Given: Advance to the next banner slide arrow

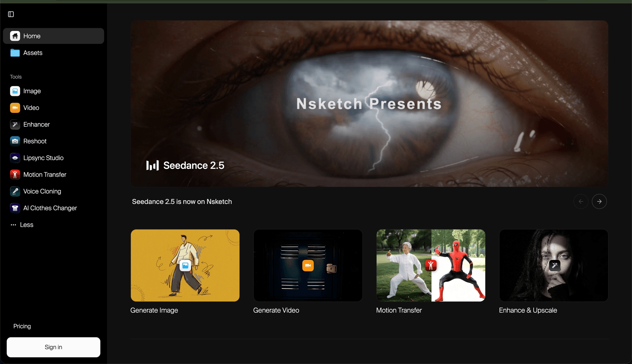Looking at the screenshot, I should (x=599, y=202).
